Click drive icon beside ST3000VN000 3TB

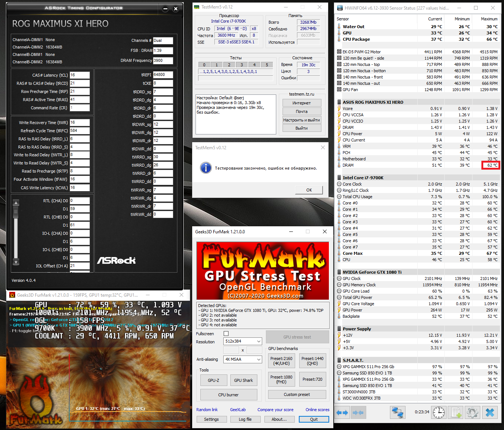tap(339, 392)
